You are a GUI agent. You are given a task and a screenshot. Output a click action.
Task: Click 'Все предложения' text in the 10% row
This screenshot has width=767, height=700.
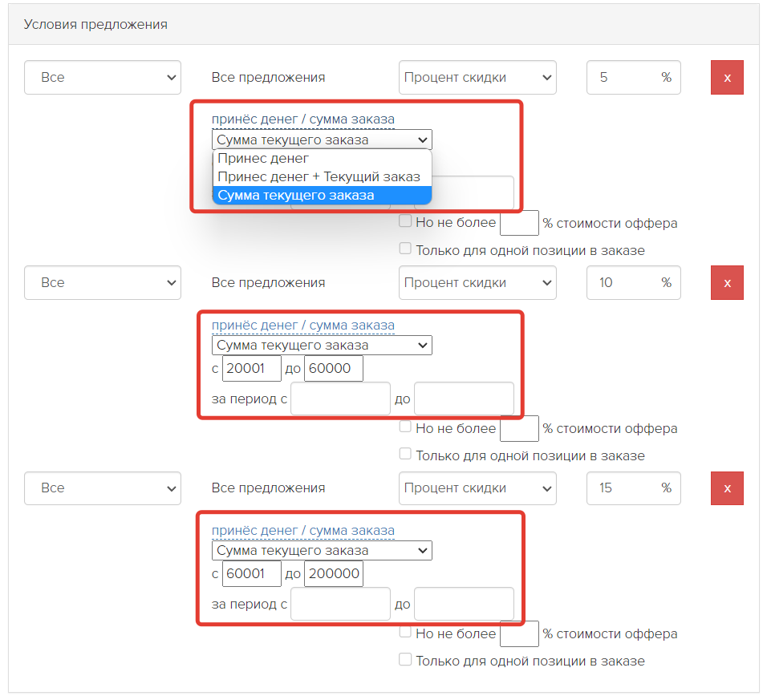pos(268,282)
